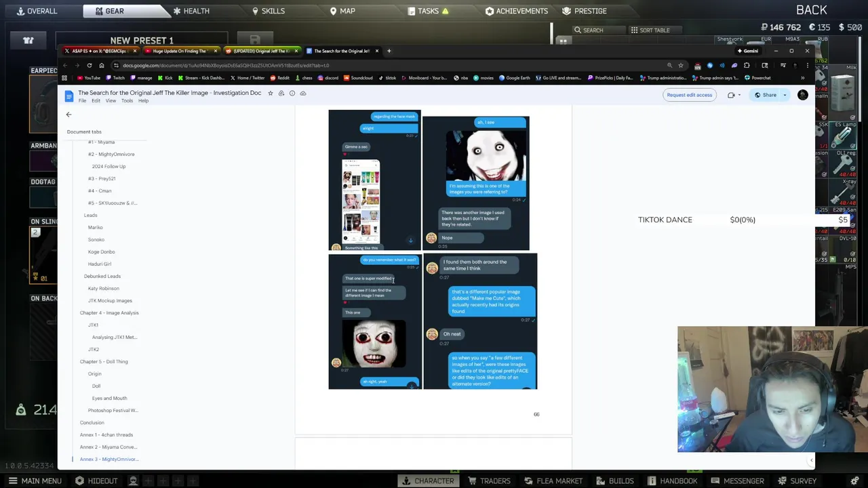This screenshot has height=488, width=868.
Task: Open Twitch bookmark
Action: 115,78
